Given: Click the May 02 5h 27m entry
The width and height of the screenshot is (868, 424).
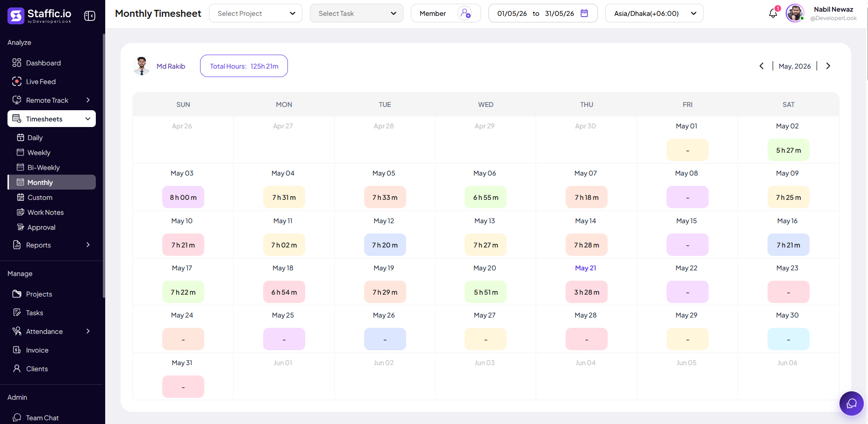Looking at the screenshot, I should [x=789, y=150].
